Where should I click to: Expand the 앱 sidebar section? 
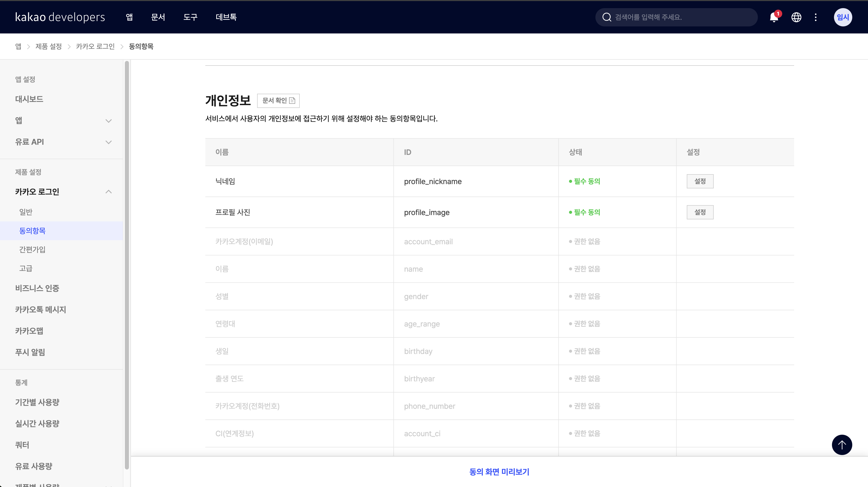click(x=109, y=121)
